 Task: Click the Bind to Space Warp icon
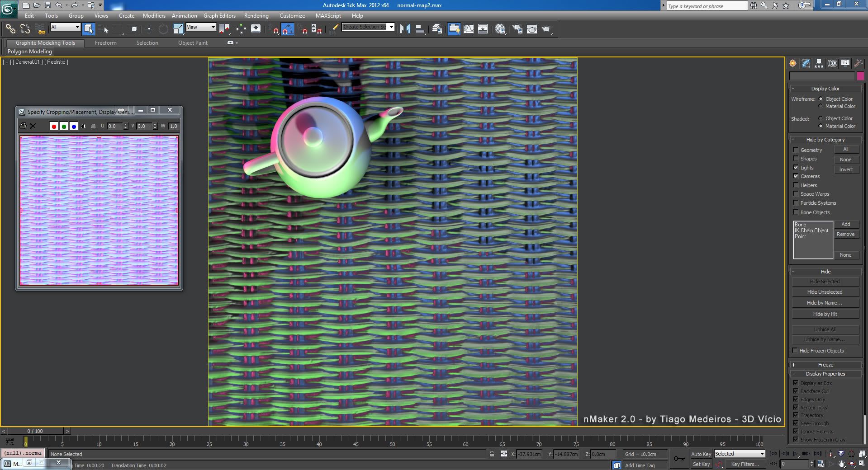click(x=40, y=29)
